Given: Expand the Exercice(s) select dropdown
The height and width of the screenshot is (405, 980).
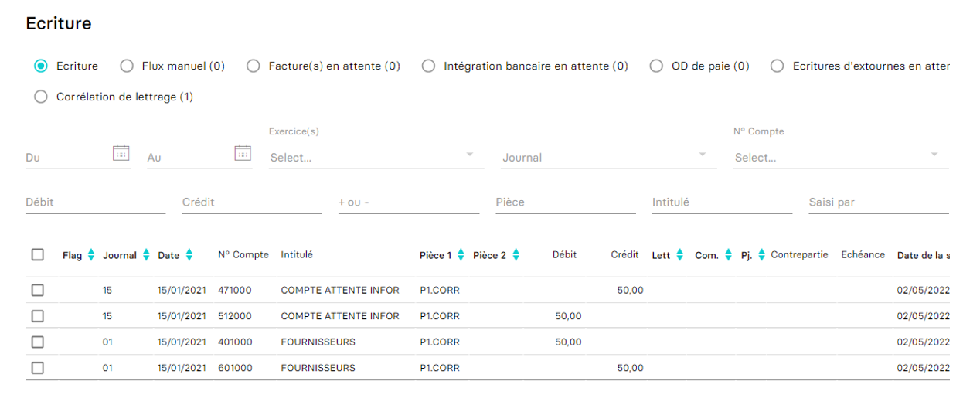Looking at the screenshot, I should 376,157.
